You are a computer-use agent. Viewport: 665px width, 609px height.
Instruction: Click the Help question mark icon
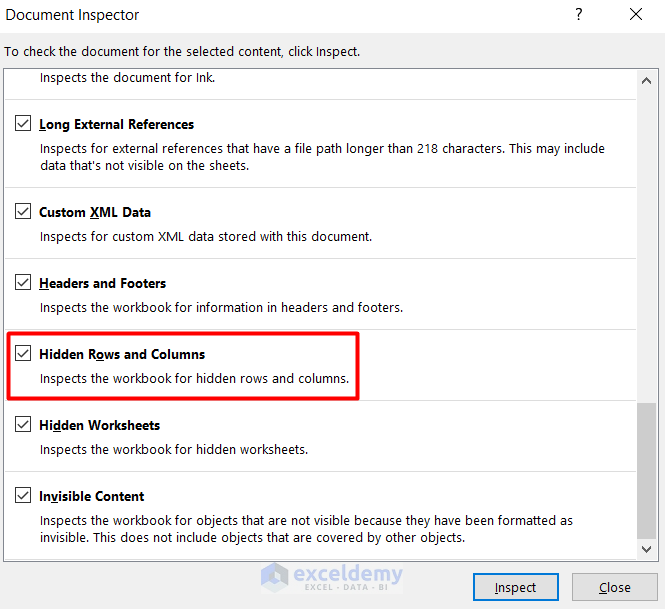tap(578, 15)
